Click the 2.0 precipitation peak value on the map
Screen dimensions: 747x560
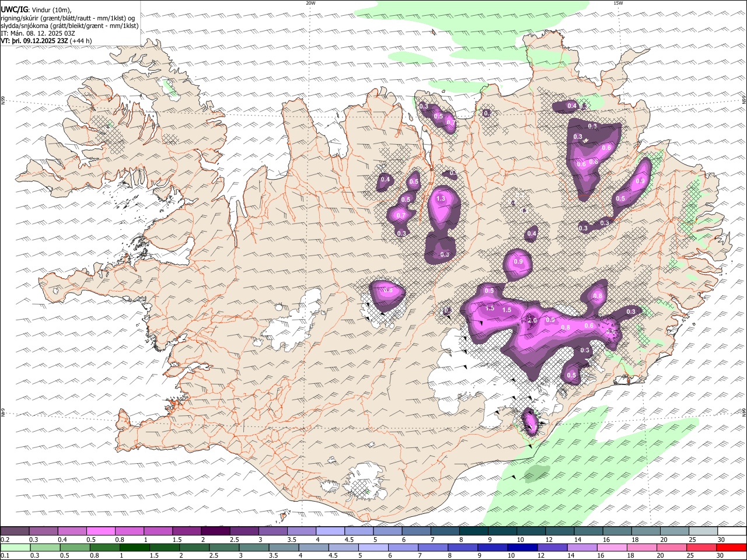[x=532, y=320]
